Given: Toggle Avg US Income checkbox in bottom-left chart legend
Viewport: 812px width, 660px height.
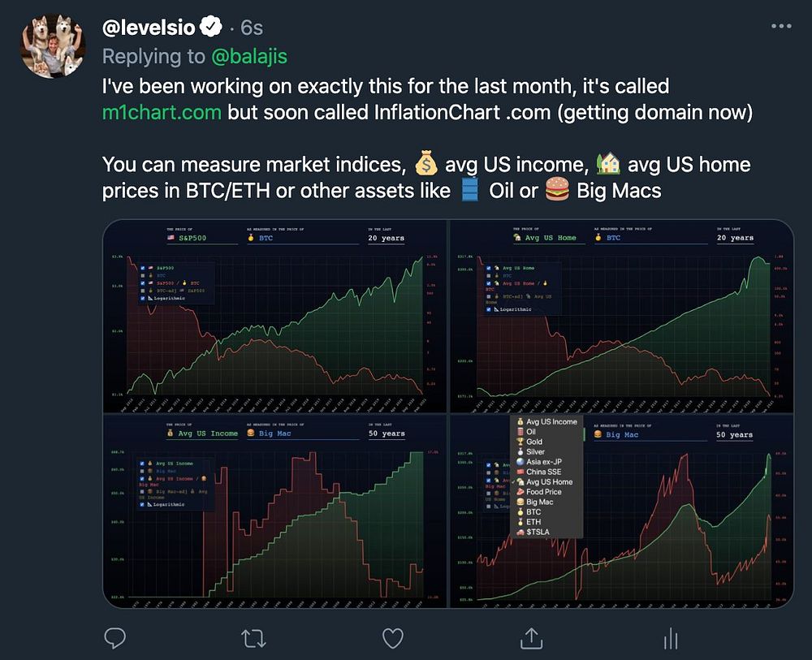Looking at the screenshot, I should pos(143,464).
